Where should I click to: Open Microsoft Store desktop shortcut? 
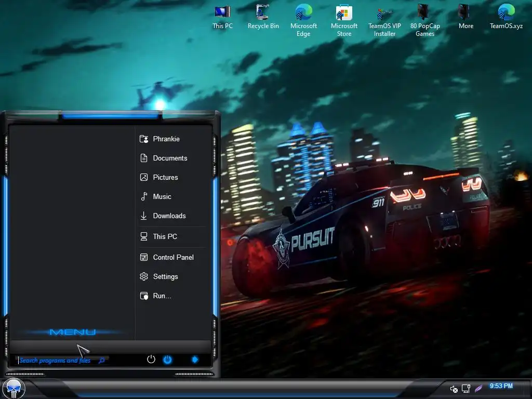pos(344,20)
